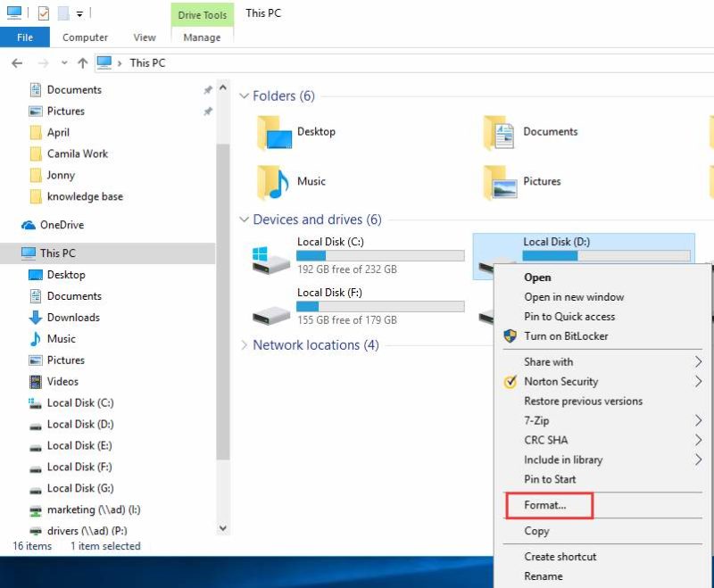Click the navigation pane scroll-down arrow
Screen dimensions: 714x588
click(x=222, y=527)
